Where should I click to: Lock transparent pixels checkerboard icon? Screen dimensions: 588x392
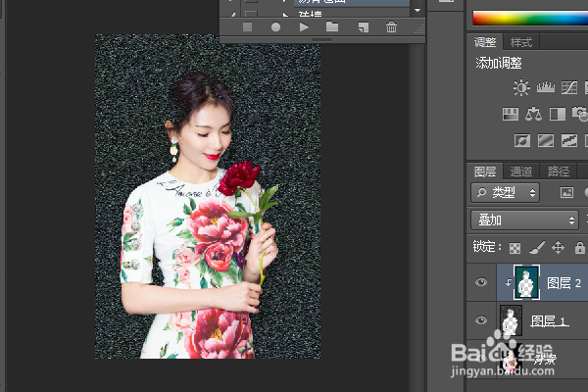click(x=514, y=248)
